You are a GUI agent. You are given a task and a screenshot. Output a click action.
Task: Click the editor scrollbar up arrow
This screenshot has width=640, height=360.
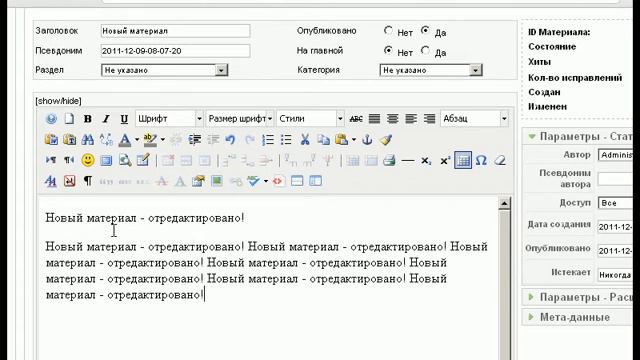coord(504,203)
